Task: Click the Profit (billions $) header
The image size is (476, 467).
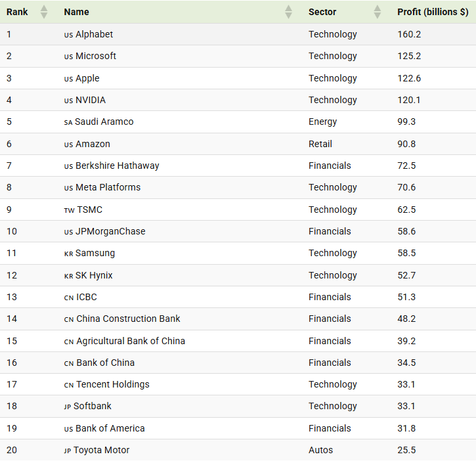Action: (x=433, y=12)
